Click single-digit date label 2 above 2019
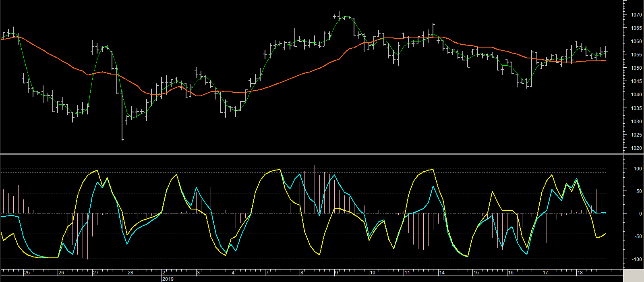This screenshot has width=644, height=282. click(x=164, y=273)
